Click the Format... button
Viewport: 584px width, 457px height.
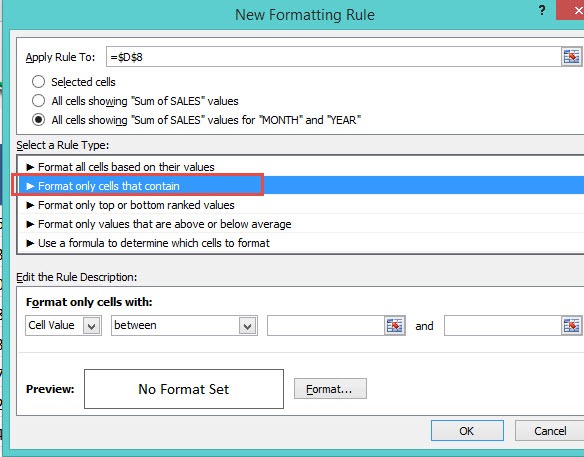point(330,389)
